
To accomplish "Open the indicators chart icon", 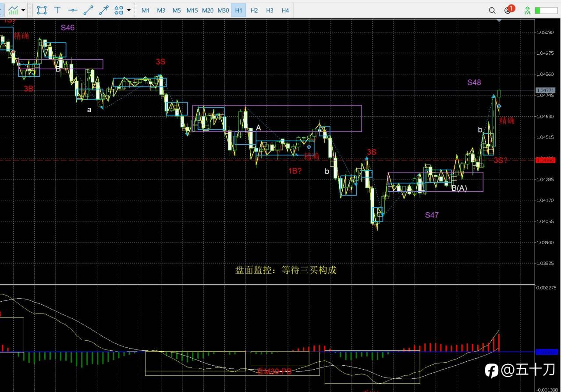I will (13, 10).
